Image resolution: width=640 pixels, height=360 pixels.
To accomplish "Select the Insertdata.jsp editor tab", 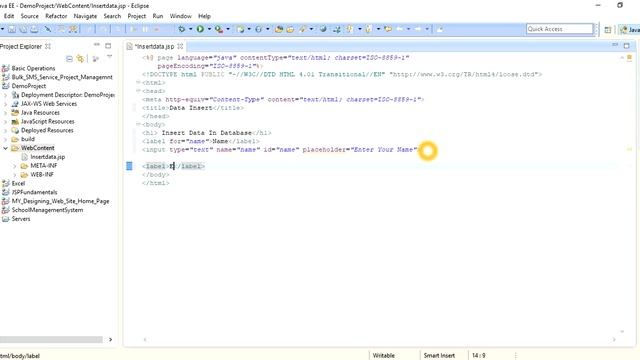I will (x=154, y=47).
